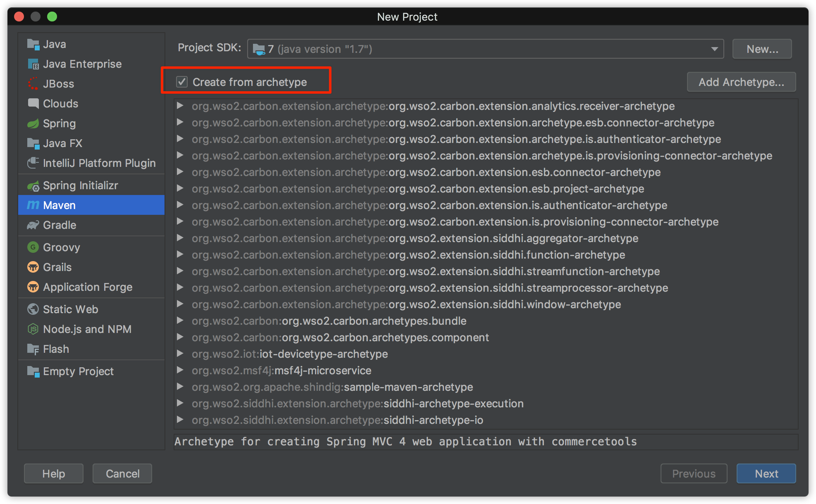Screen dimensions: 816x504
Task: Click the Grails icon in sidebar
Action: 33,267
